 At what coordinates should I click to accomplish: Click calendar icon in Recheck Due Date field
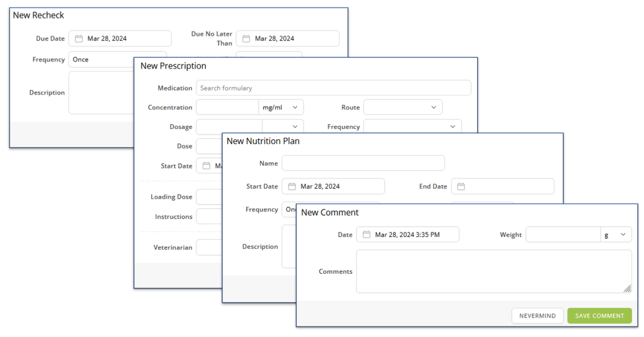pyautogui.click(x=79, y=38)
